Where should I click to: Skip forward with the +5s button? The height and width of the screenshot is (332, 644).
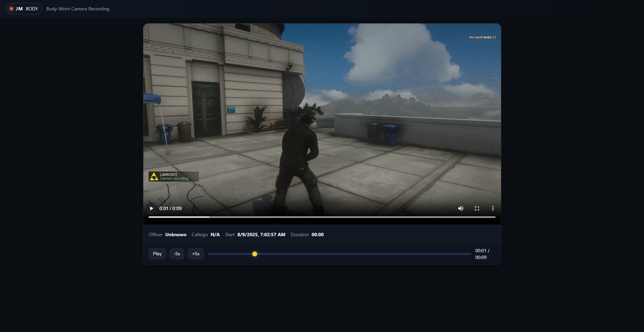pos(196,254)
